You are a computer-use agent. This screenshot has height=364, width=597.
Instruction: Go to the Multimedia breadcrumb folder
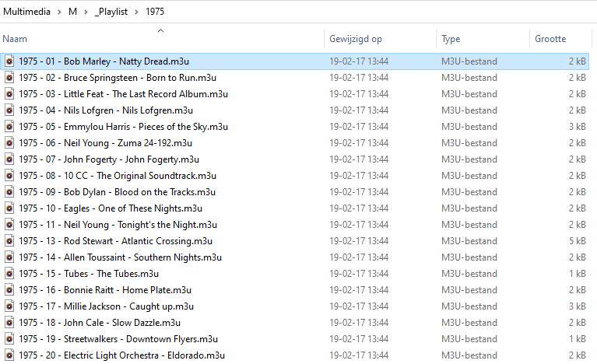(26, 12)
